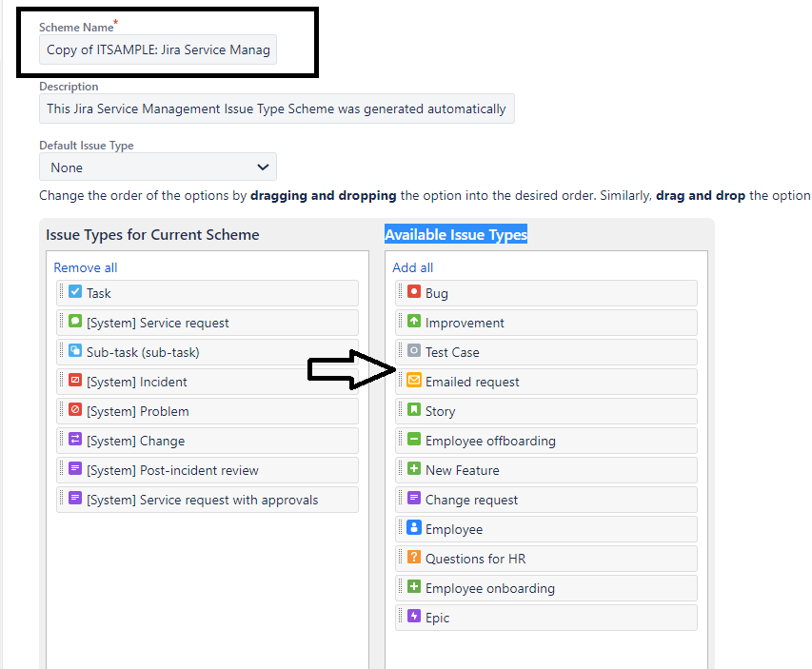
Task: Click the Scheme Name label
Action: (77, 28)
